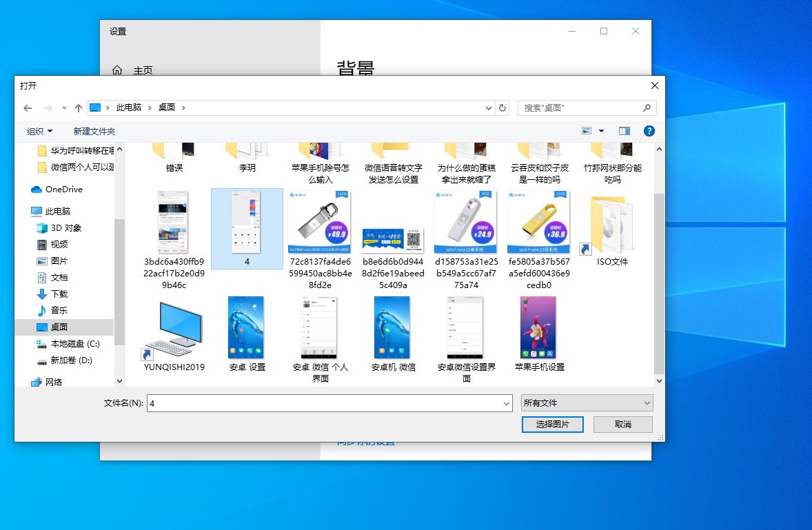Click 新建文件夹 in the toolbar
812x530 pixels.
coord(94,131)
